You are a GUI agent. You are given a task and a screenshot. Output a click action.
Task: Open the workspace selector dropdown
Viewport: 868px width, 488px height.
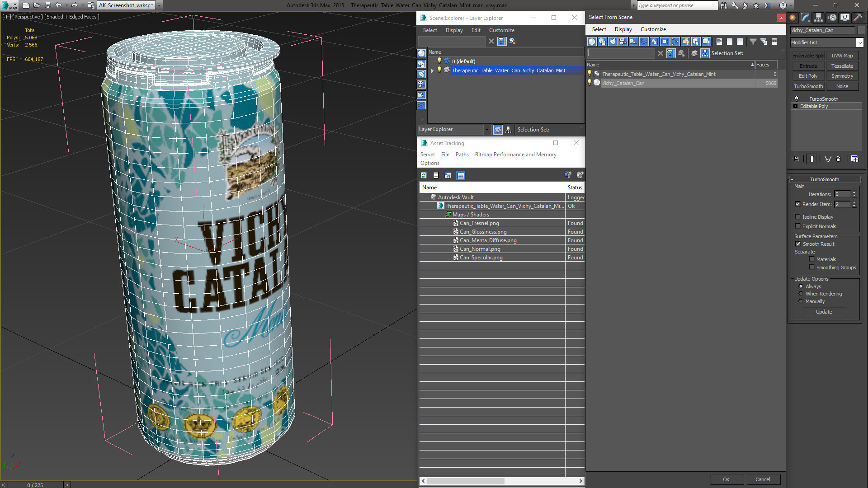tap(153, 5)
